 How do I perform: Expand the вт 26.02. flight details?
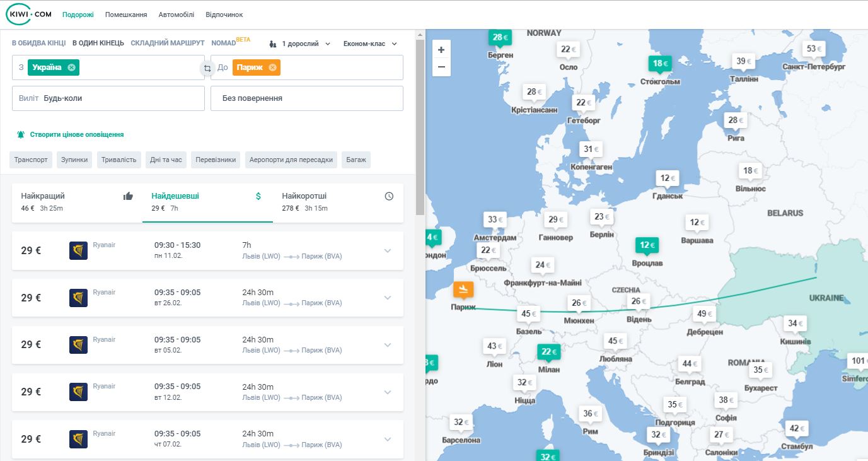(x=388, y=298)
